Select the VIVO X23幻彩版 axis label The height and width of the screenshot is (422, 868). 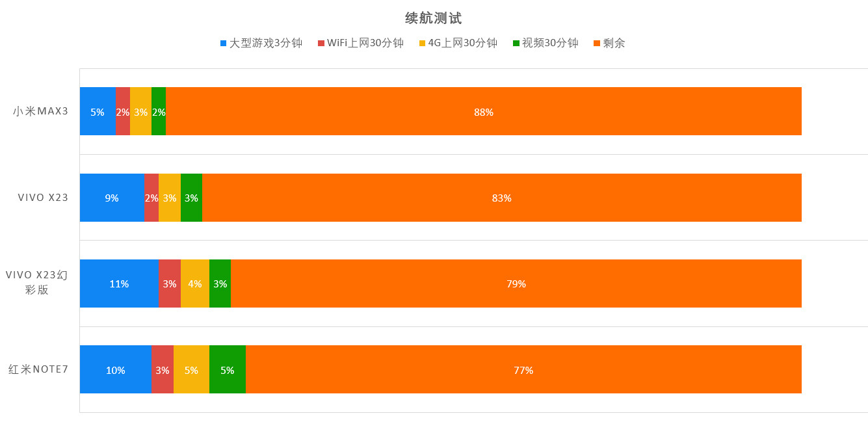point(36,282)
